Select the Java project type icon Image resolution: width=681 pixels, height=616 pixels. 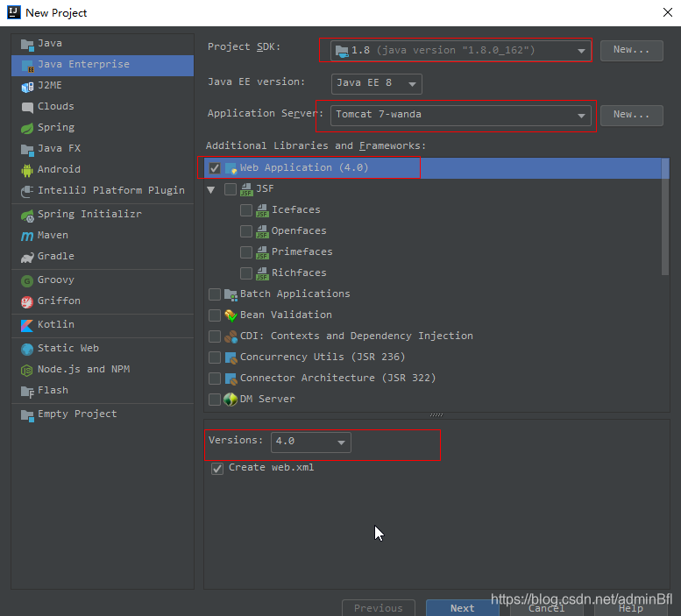pos(27,45)
